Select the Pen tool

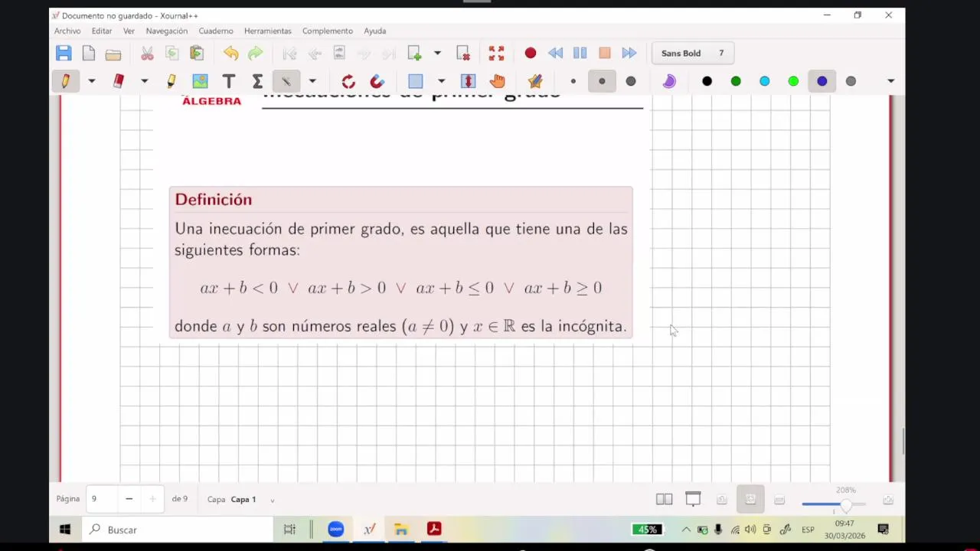(65, 81)
